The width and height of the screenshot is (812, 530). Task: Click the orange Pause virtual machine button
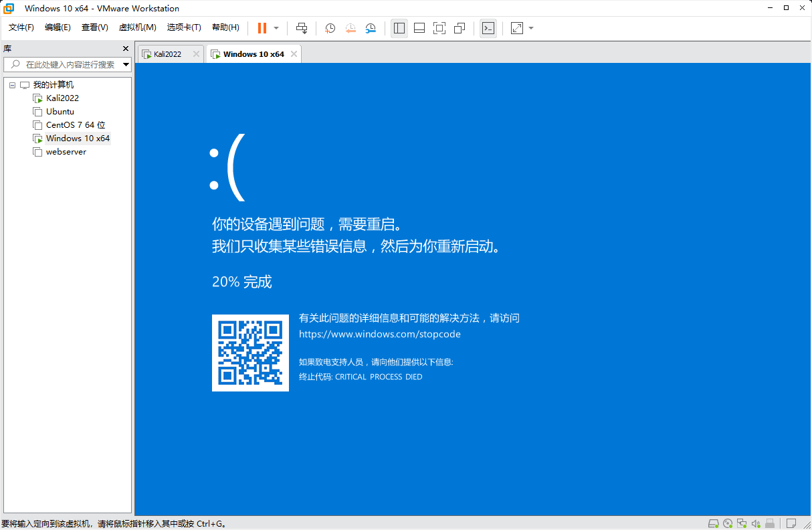[262, 28]
